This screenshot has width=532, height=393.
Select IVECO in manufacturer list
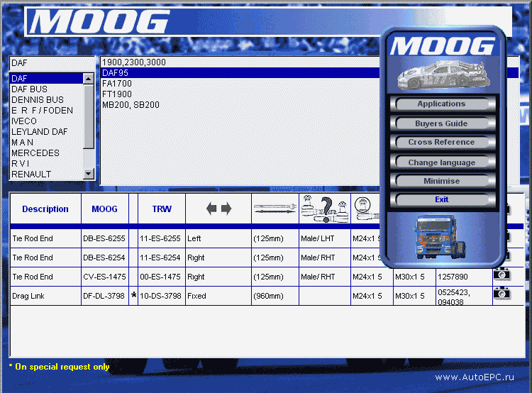pos(47,121)
